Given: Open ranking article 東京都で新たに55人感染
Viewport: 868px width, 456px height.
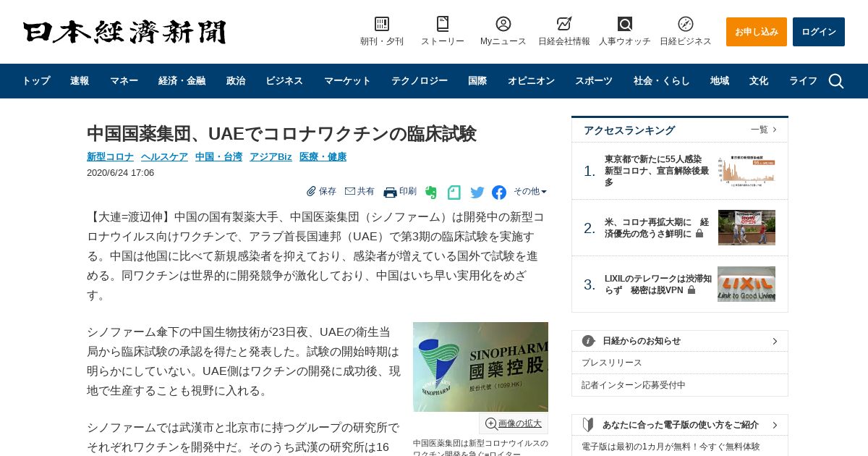Looking at the screenshot, I should (x=657, y=171).
